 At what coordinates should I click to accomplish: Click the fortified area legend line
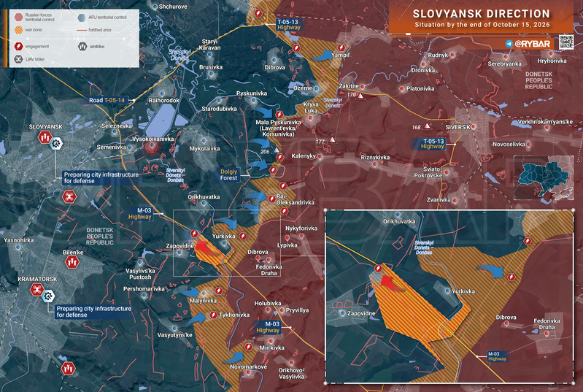coord(82,30)
